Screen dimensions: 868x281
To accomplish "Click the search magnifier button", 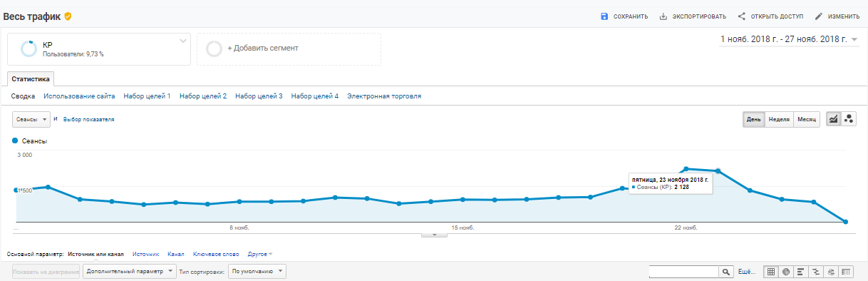I will click(726, 272).
